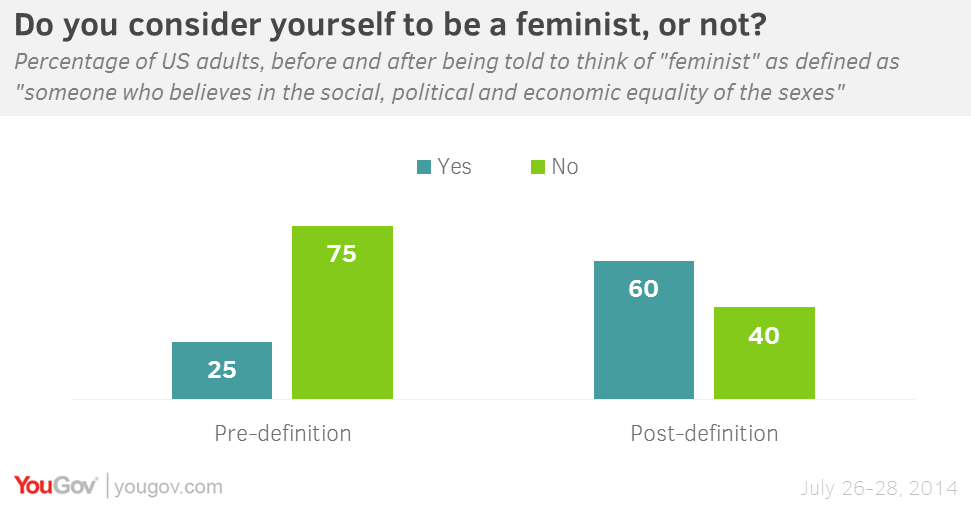Click the green Pre-definition No bar
This screenshot has width=971, height=510.
coord(342,330)
